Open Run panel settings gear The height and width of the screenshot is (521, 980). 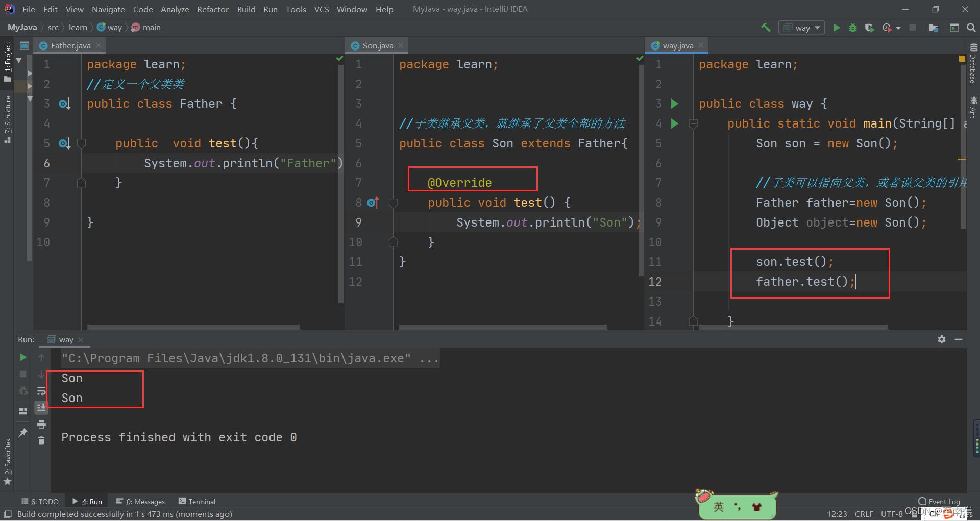click(x=942, y=339)
